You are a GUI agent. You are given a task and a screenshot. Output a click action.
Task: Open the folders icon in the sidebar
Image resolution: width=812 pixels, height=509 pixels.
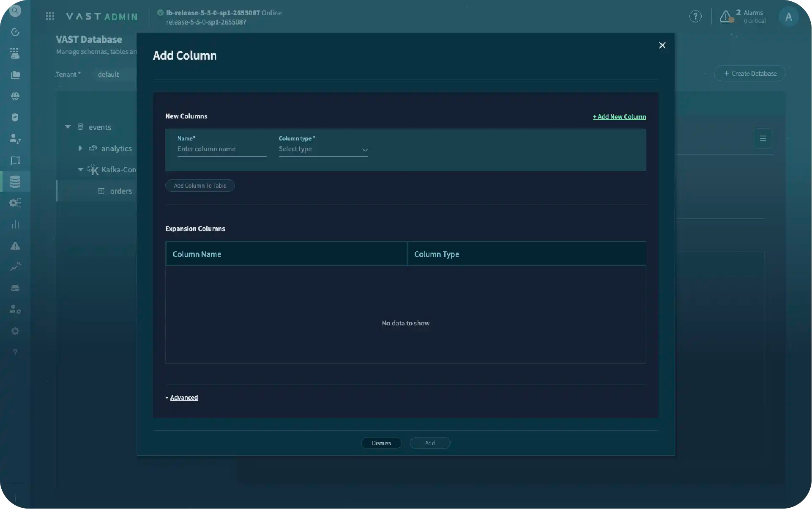click(15, 75)
